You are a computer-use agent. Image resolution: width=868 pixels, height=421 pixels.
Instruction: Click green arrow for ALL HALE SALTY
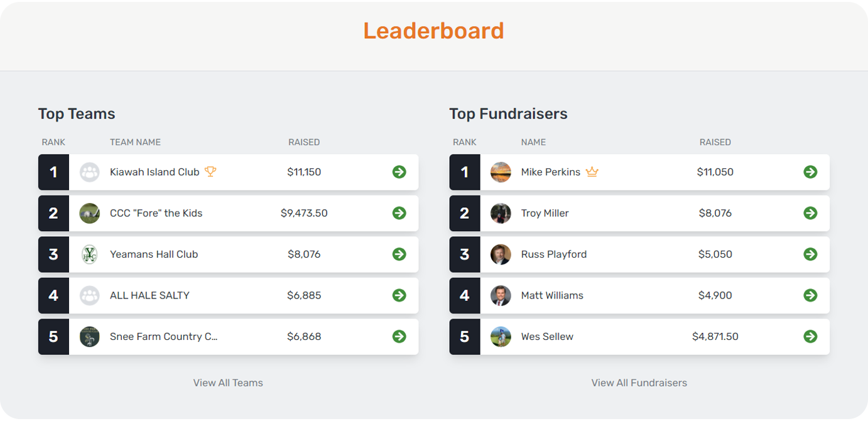(399, 295)
